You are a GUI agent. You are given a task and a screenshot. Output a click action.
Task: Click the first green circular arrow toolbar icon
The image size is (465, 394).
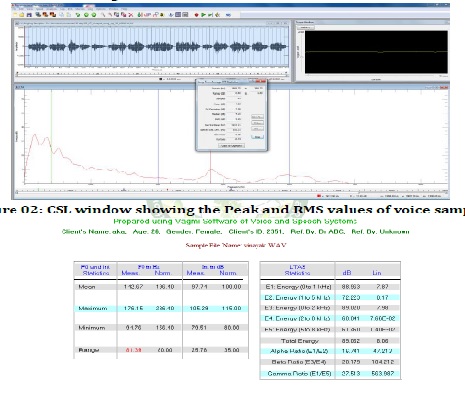point(78,15)
